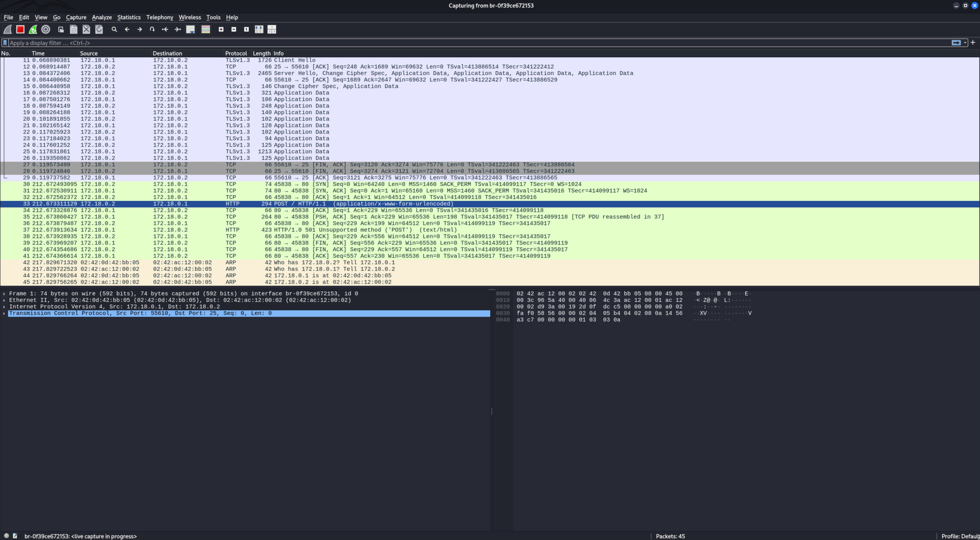
Task: Open a capture file icon
Action: pyautogui.click(x=61, y=29)
